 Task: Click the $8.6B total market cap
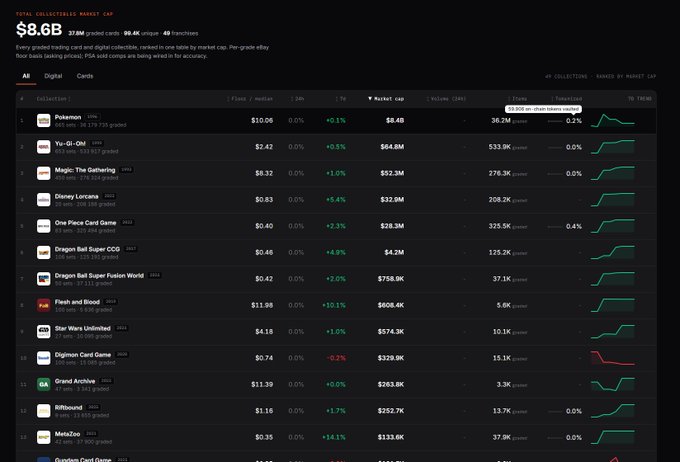pyautogui.click(x=39, y=29)
